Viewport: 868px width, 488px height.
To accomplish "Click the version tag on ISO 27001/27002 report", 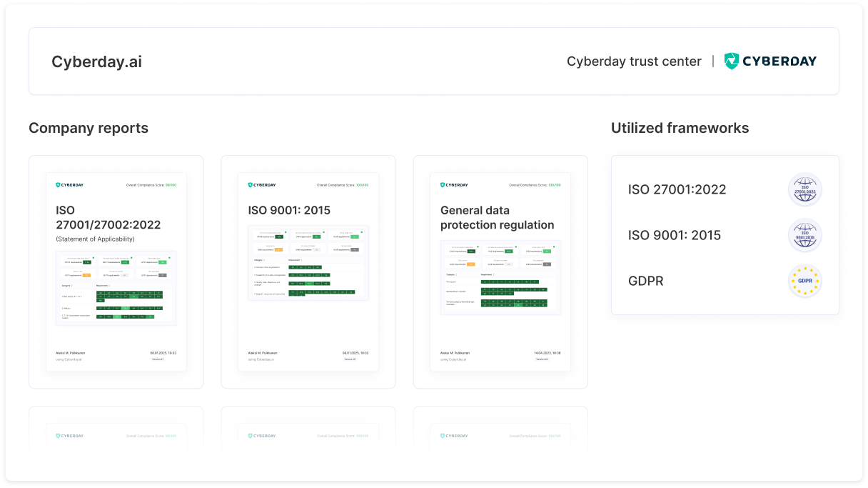I will pos(158,359).
